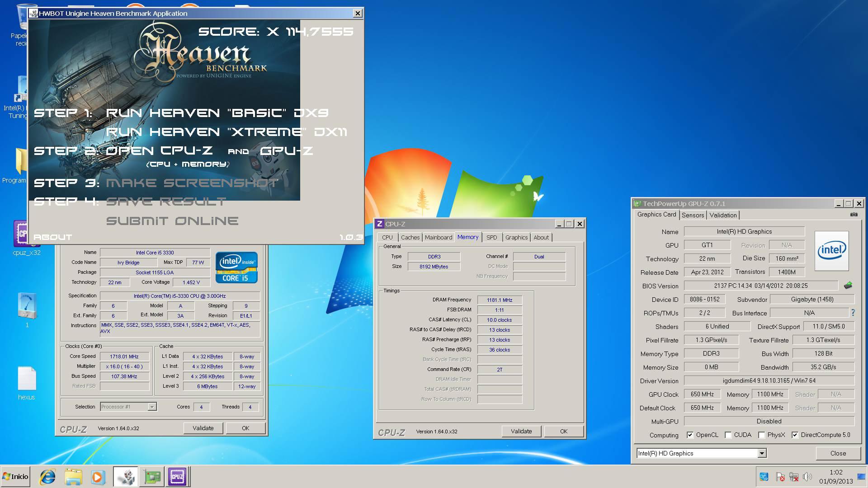
Task: Click Save Result in HWBOT Heaven
Action: (x=166, y=202)
